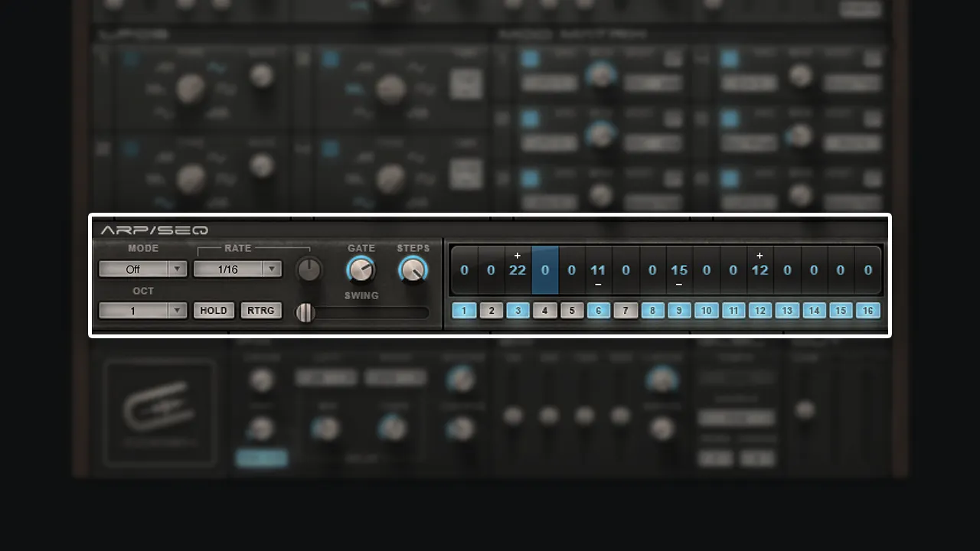Select the step value cell showing 22
The image size is (980, 551).
pos(518,270)
